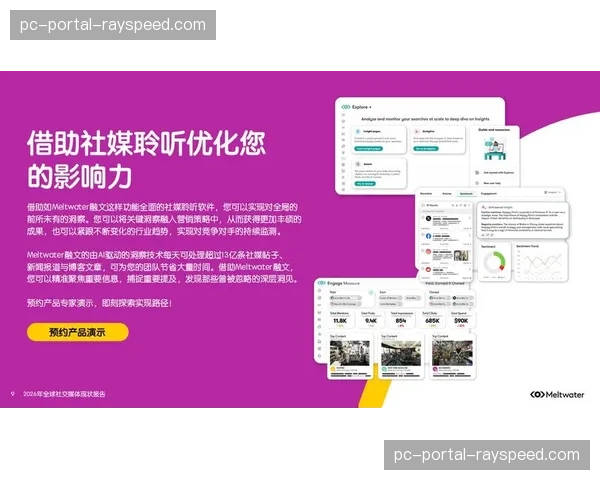
Task: Select the 854 Total Impressions card
Action: [x=401, y=319]
